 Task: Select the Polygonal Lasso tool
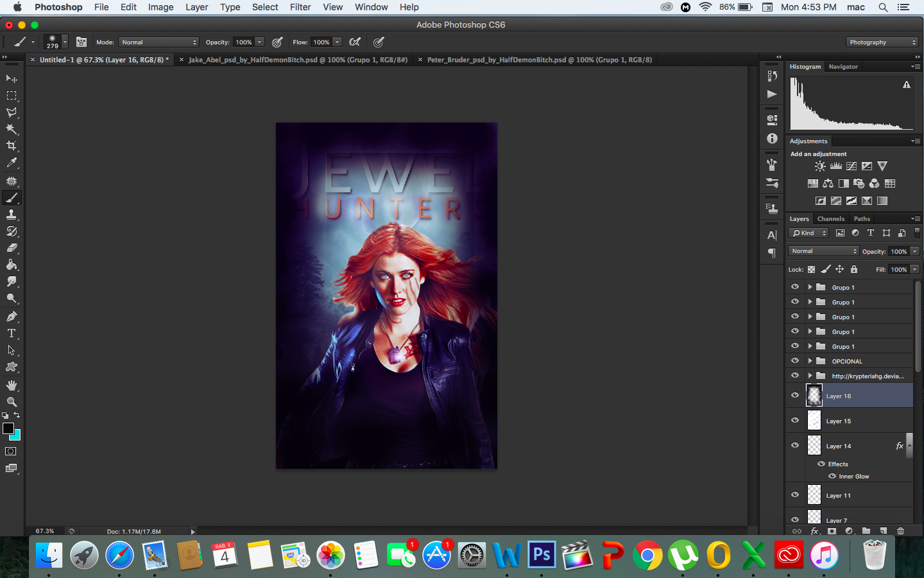tap(12, 112)
